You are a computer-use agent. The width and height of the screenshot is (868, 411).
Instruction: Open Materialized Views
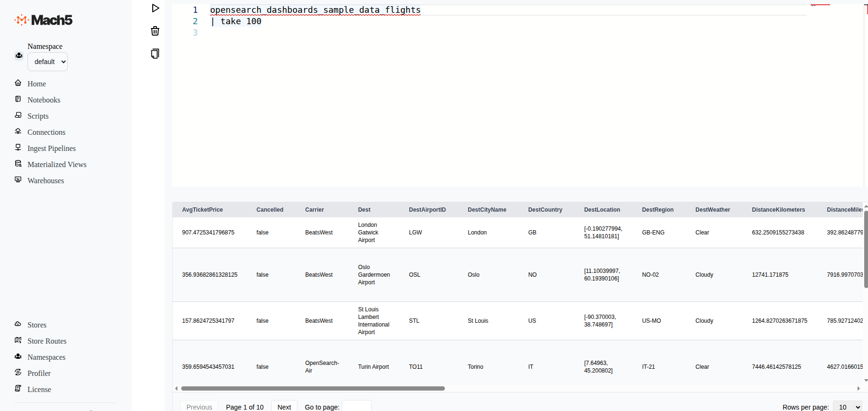57,165
